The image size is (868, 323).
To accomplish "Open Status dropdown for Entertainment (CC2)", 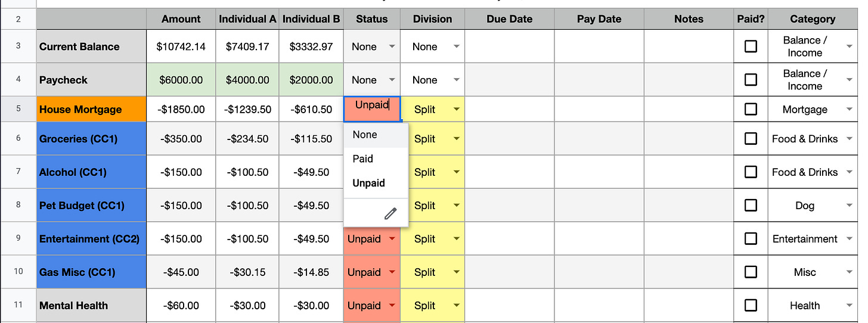I will point(392,239).
